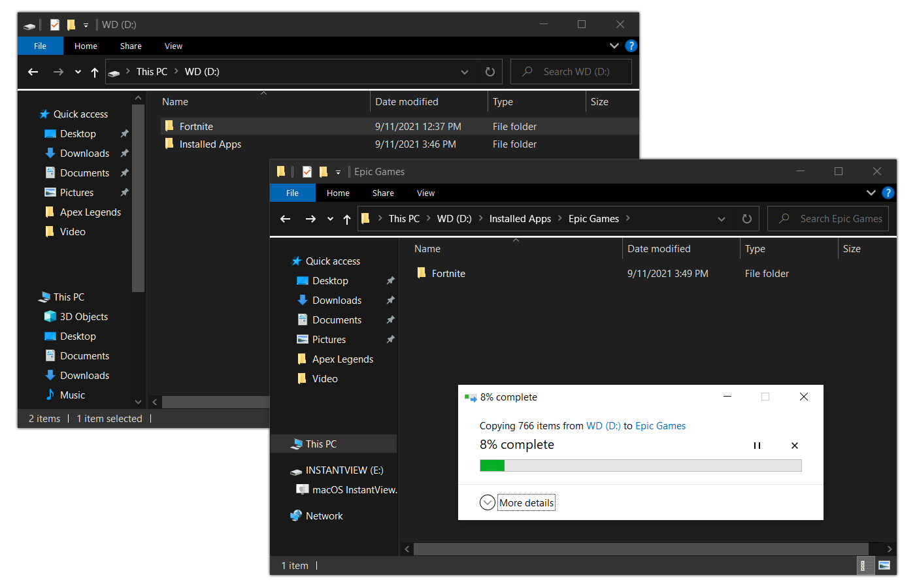Switch to Details view using the status bar icon
Viewport: 915px width, 588px height.
[866, 565]
